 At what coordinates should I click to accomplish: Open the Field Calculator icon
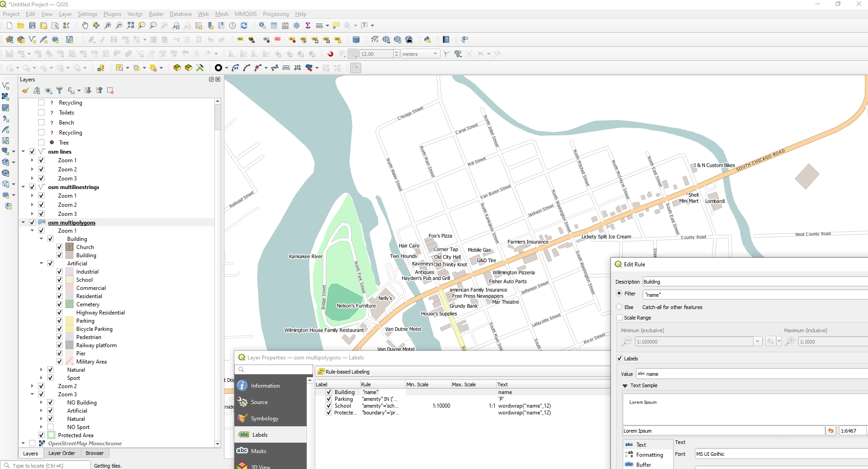coord(285,25)
